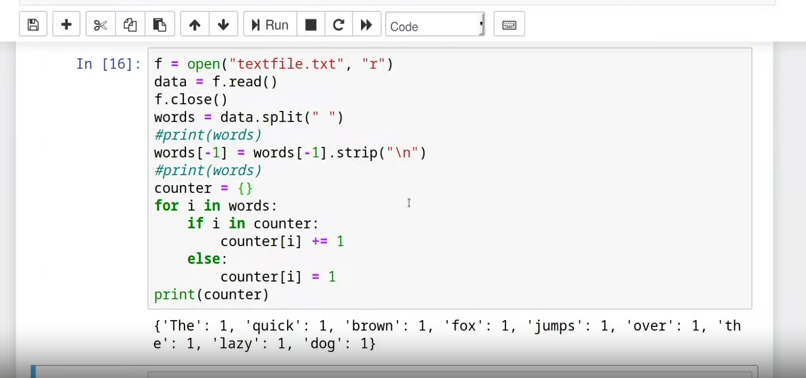Open the command palette keyboard icon

509,25
